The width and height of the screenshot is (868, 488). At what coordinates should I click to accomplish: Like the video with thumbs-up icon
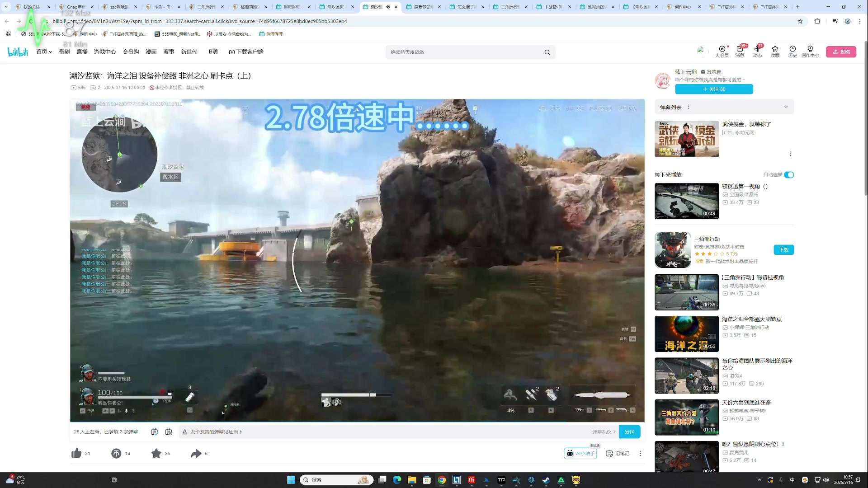[x=76, y=453]
